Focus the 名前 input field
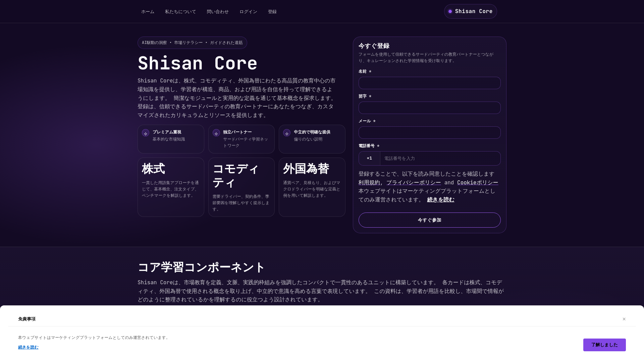 coord(429,83)
